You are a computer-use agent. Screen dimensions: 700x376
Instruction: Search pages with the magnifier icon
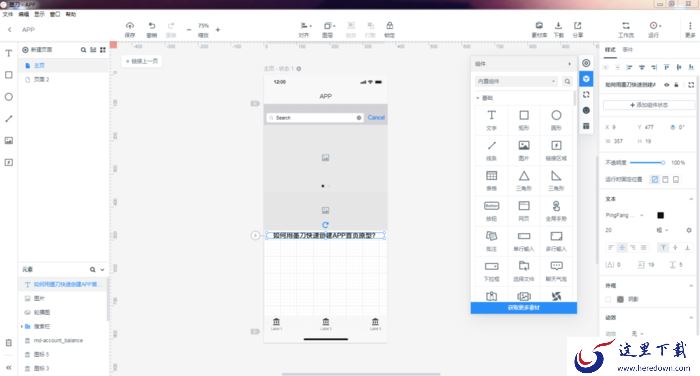(x=83, y=50)
